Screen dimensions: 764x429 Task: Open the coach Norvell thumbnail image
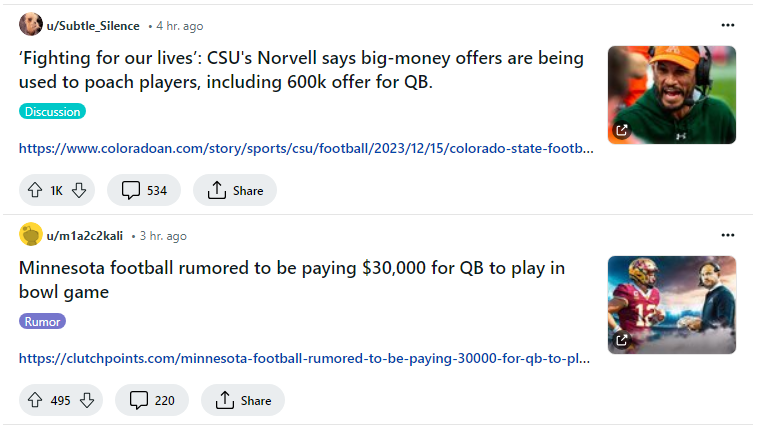pos(671,94)
